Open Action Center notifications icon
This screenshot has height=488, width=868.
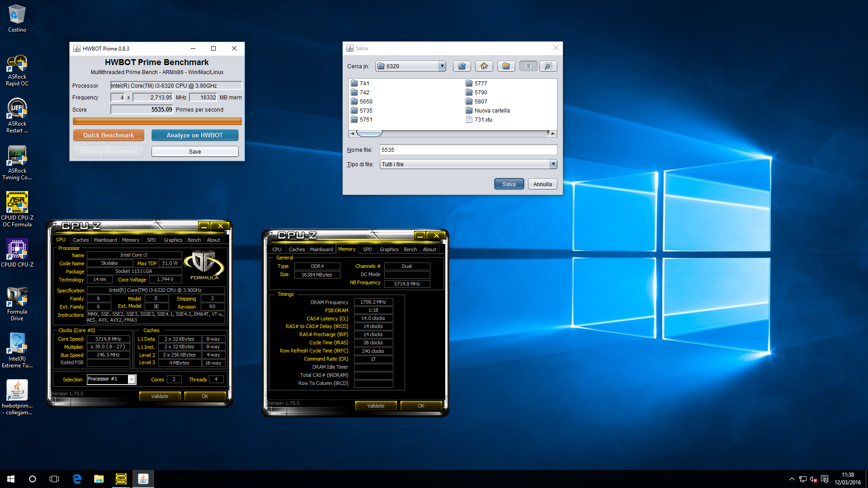(825, 479)
